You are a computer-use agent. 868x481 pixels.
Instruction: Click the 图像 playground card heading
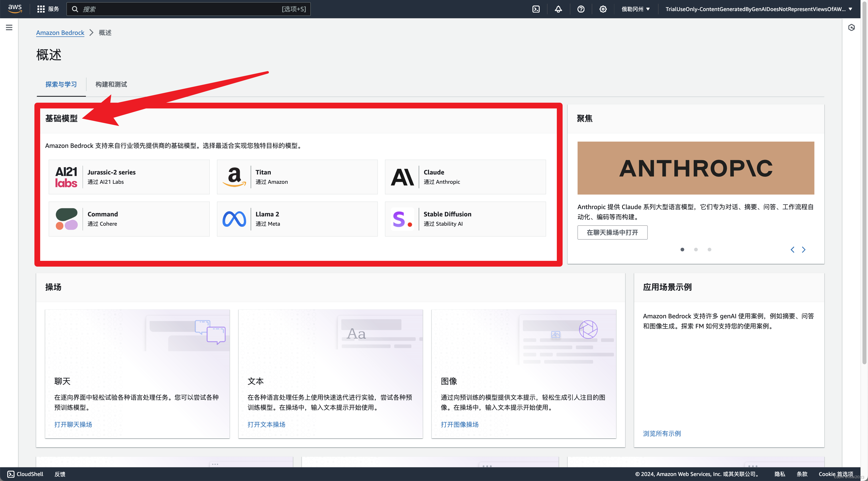click(x=449, y=381)
